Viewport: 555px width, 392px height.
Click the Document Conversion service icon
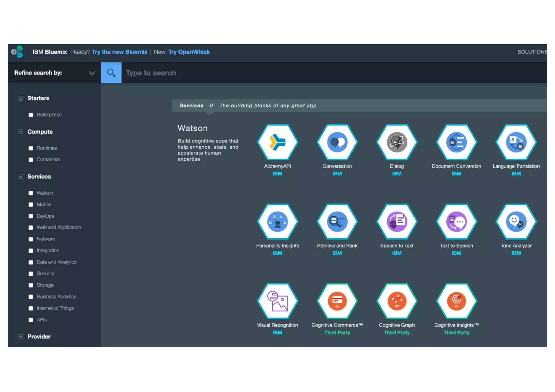(456, 142)
